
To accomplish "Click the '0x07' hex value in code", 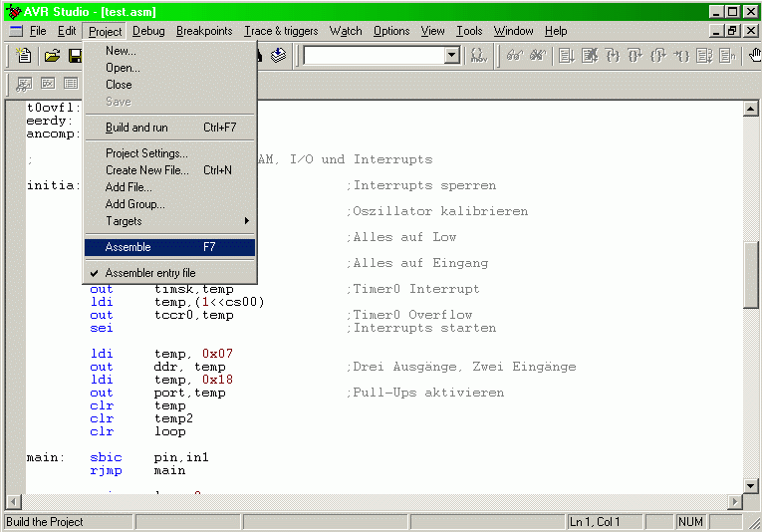I will [x=217, y=354].
